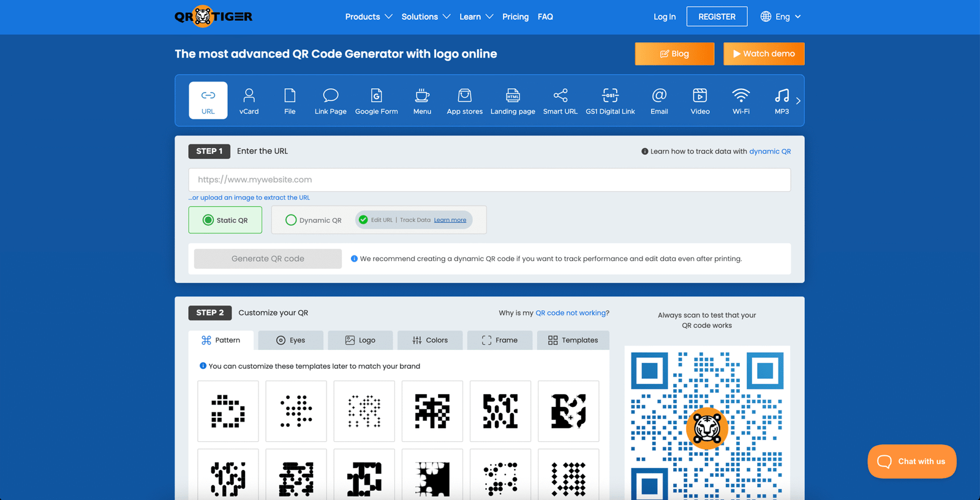Select the fifth pattern thumbnail in first row
Image resolution: width=980 pixels, height=500 pixels.
500,411
